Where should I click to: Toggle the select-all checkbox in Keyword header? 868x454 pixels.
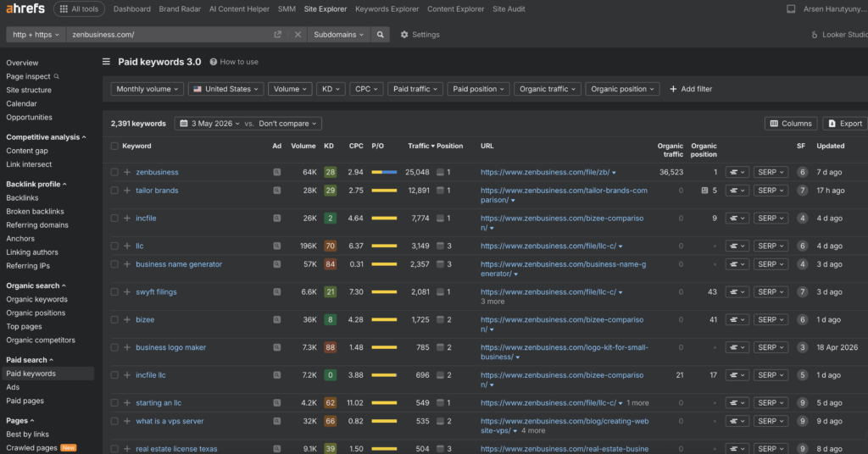tap(114, 146)
